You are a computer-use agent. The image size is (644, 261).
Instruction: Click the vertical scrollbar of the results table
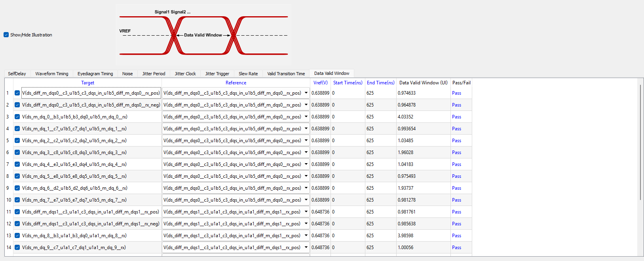(640, 143)
